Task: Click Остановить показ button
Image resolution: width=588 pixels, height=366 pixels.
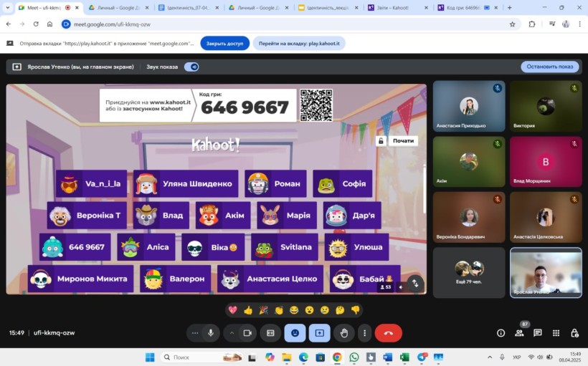Action: [x=550, y=67]
